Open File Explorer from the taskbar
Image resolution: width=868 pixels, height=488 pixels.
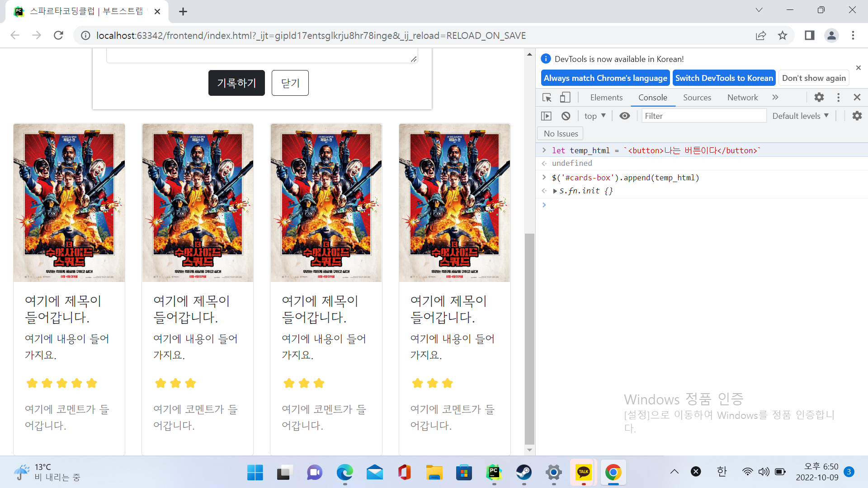pos(434,472)
